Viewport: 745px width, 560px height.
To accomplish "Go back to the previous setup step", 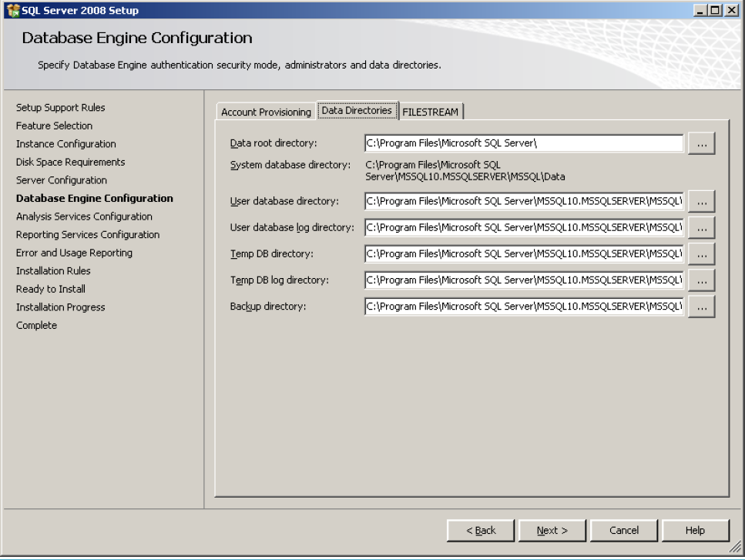I will point(483,530).
